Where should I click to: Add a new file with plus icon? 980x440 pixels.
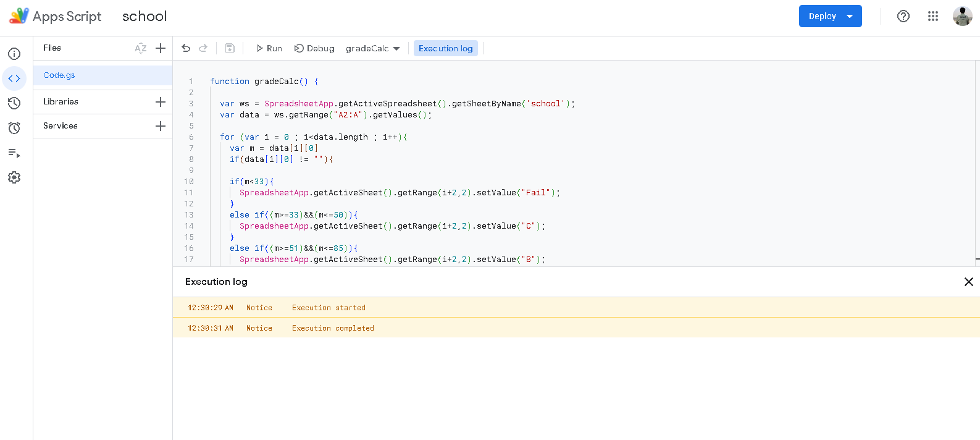(161, 48)
